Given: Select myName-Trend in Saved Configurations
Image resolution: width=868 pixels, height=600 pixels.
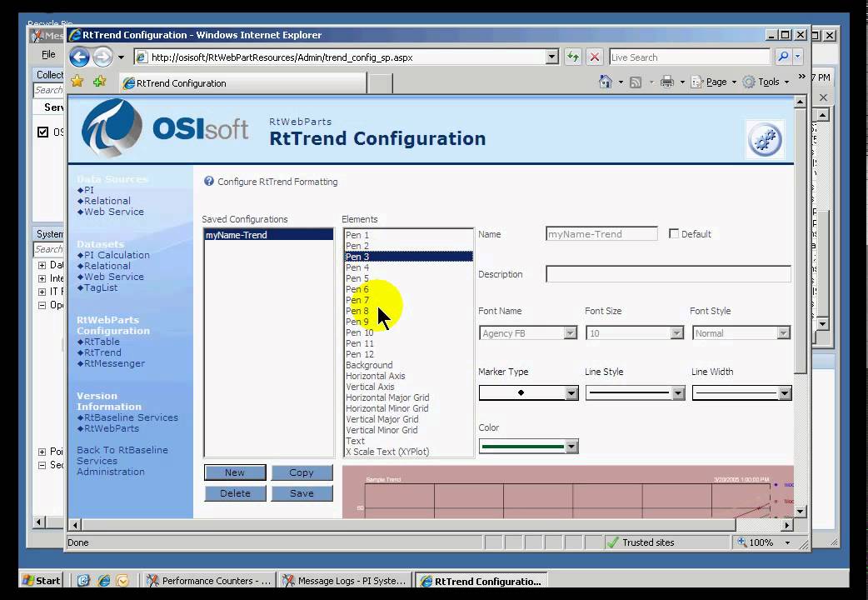Looking at the screenshot, I should 269,235.
